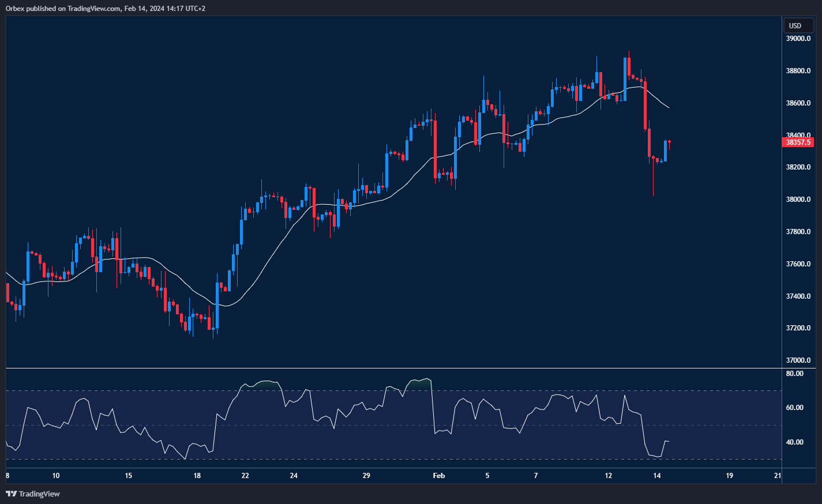Click the latest point of the RSI line

coord(668,442)
